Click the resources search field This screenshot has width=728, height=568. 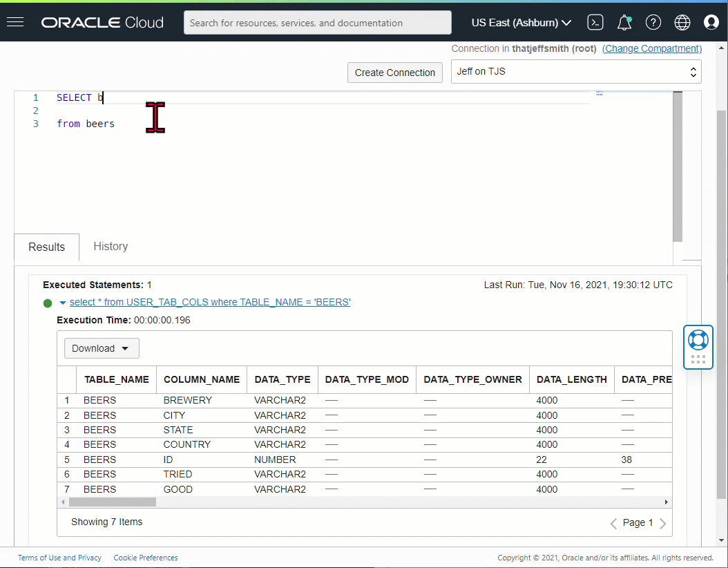click(x=318, y=23)
